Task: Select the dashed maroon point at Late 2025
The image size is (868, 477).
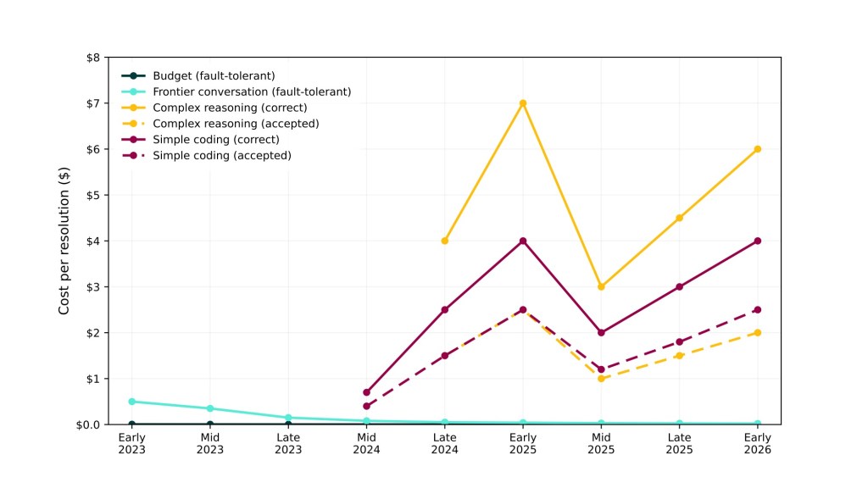Action: (679, 342)
